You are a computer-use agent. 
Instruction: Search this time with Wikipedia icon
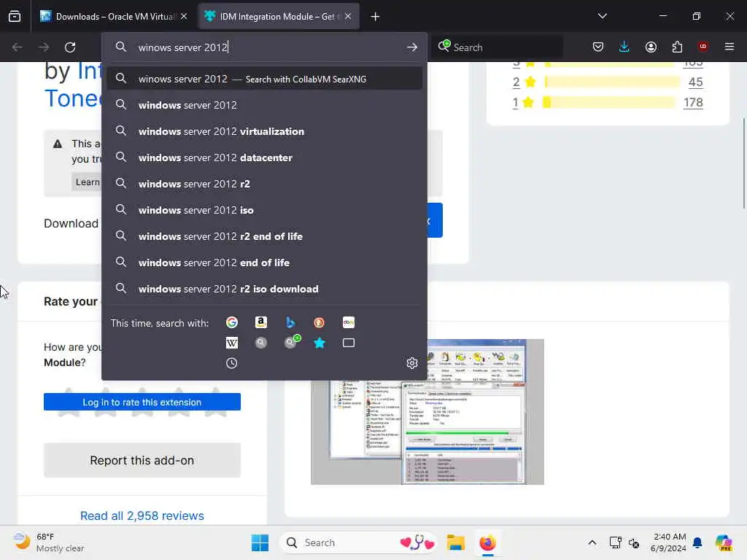tap(231, 343)
